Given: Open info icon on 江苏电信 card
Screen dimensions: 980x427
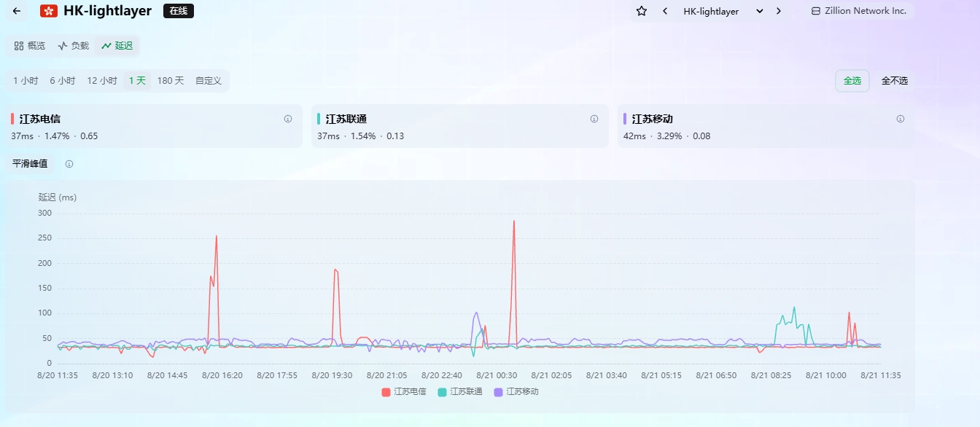Looking at the screenshot, I should click(x=288, y=119).
